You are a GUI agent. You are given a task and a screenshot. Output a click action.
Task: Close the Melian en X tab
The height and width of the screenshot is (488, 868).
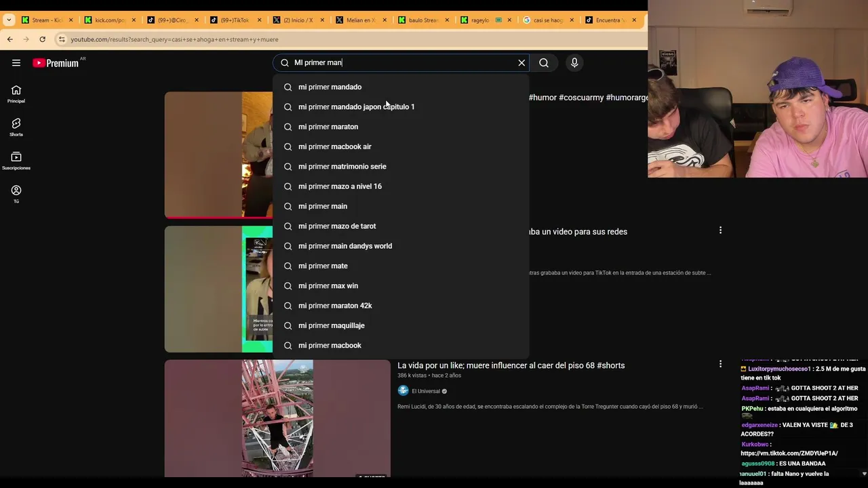point(384,20)
